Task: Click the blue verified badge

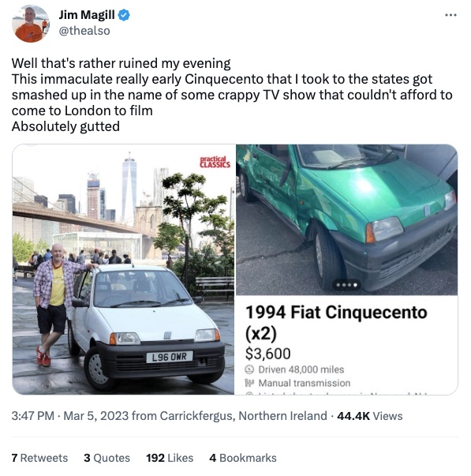Action: click(124, 15)
